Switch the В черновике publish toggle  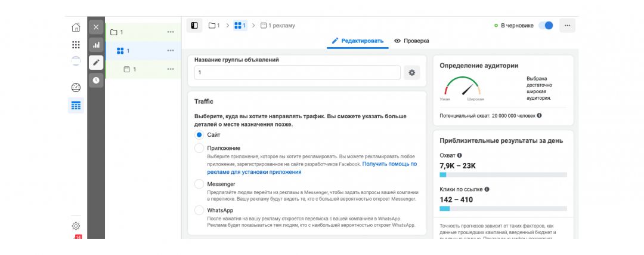coord(546,26)
